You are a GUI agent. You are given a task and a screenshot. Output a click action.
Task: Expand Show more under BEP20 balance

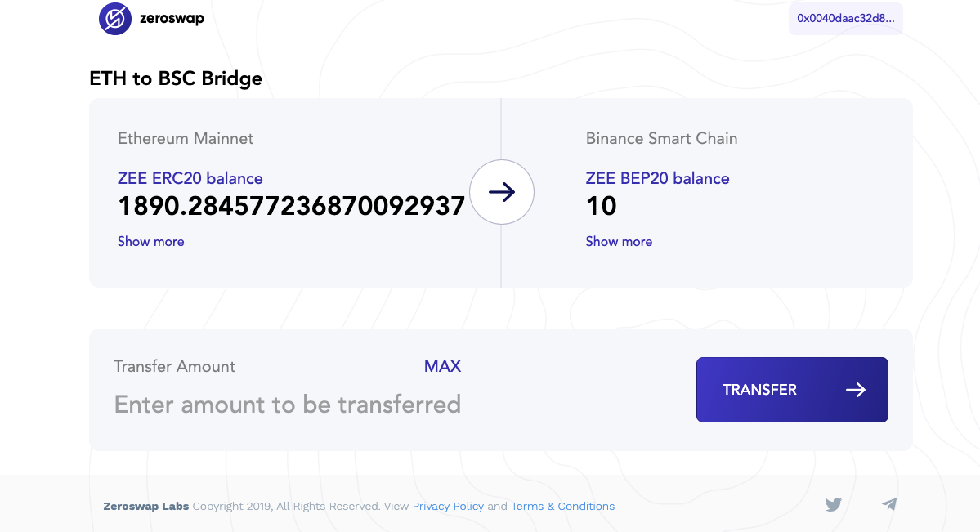[619, 242]
